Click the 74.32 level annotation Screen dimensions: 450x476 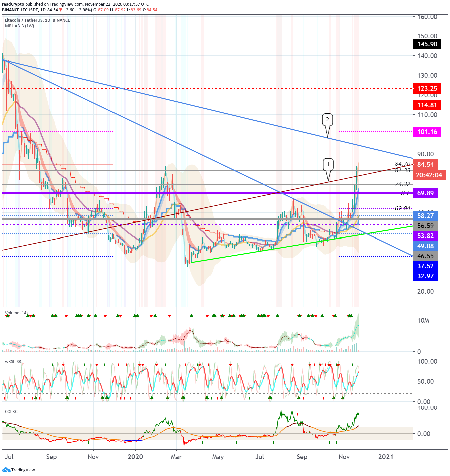pyautogui.click(x=402, y=184)
